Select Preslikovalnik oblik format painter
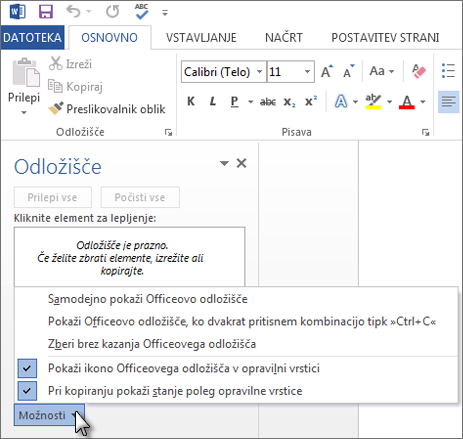The height and width of the screenshot is (439, 463). click(x=107, y=109)
